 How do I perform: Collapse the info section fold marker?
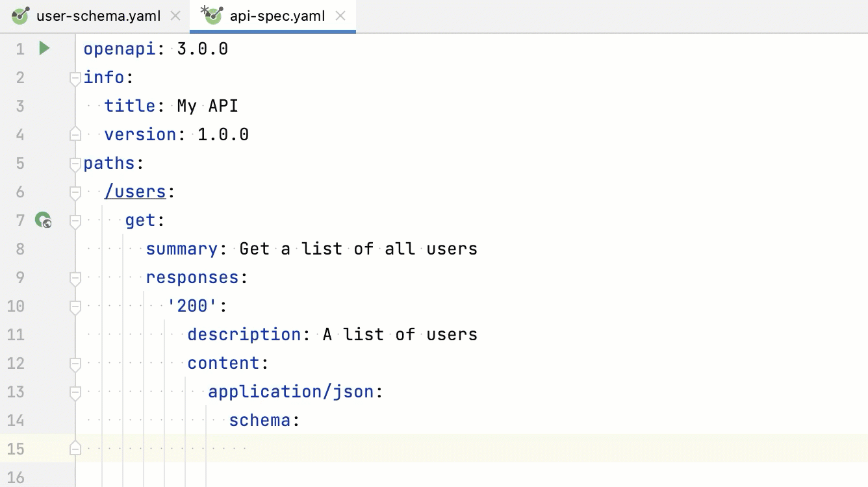75,77
